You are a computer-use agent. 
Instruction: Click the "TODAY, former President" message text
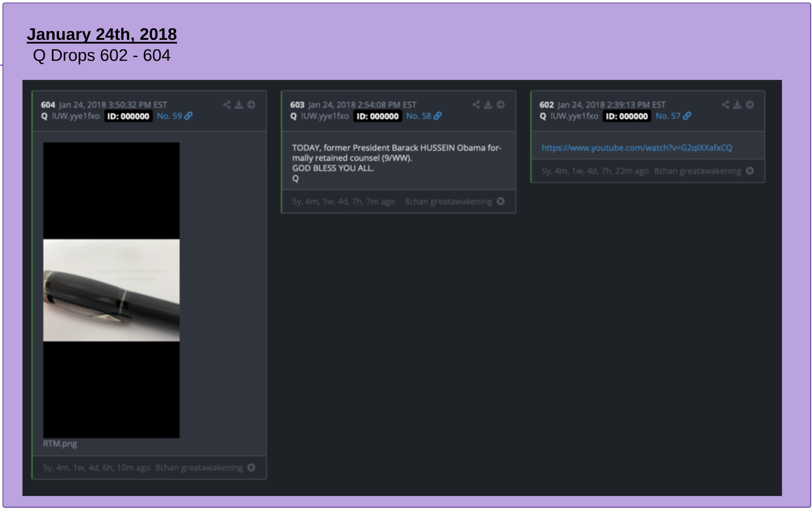tap(397, 153)
